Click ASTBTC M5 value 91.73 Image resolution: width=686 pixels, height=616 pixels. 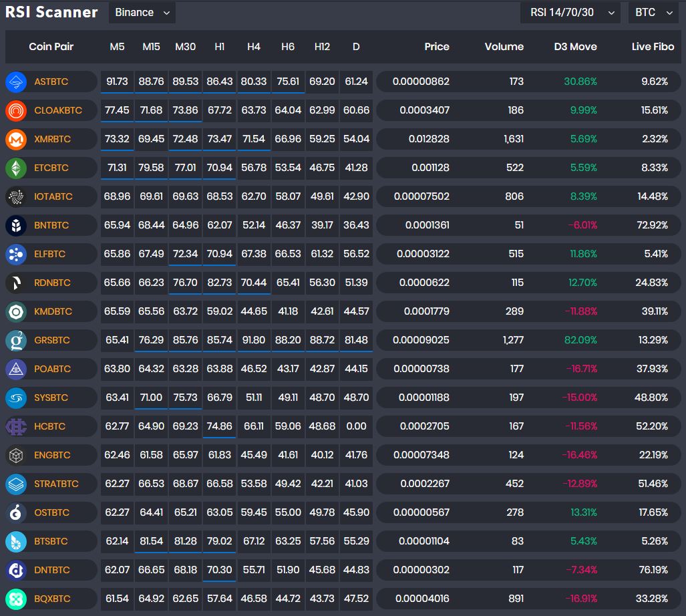118,82
